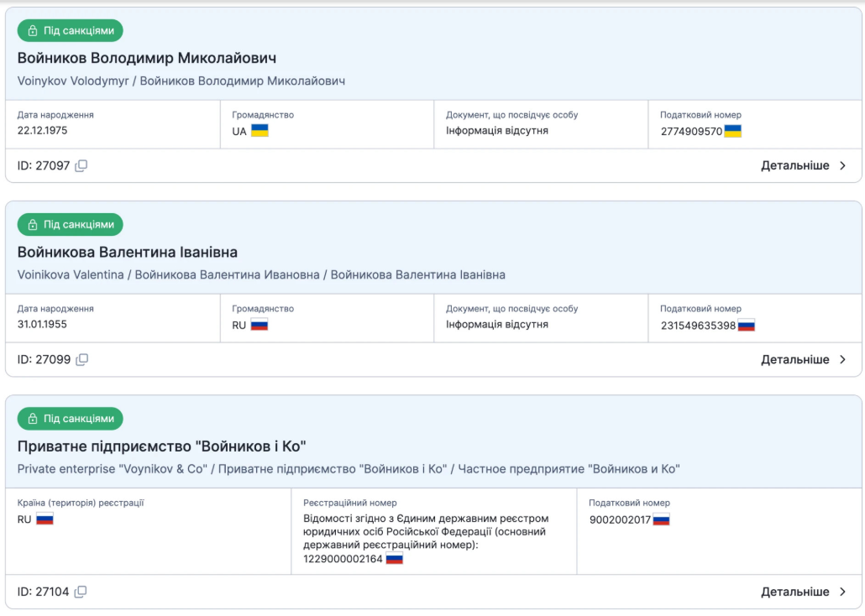Click the sanctions badge on Войникова Валентина card
Viewport: 865px width, 616px height.
coord(71,225)
